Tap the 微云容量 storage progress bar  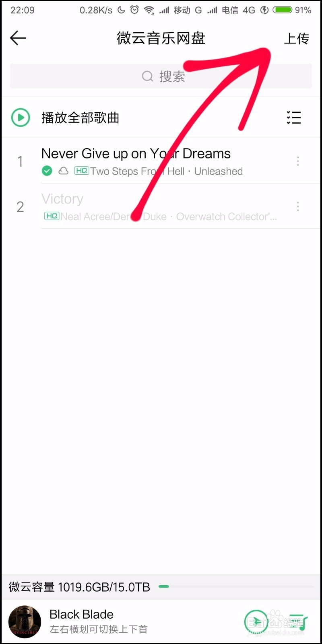[x=236, y=586]
